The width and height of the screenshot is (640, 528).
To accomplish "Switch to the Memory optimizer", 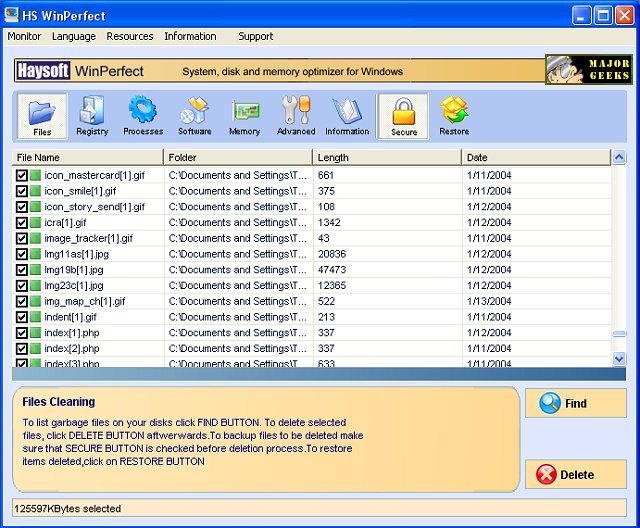I will [245, 116].
